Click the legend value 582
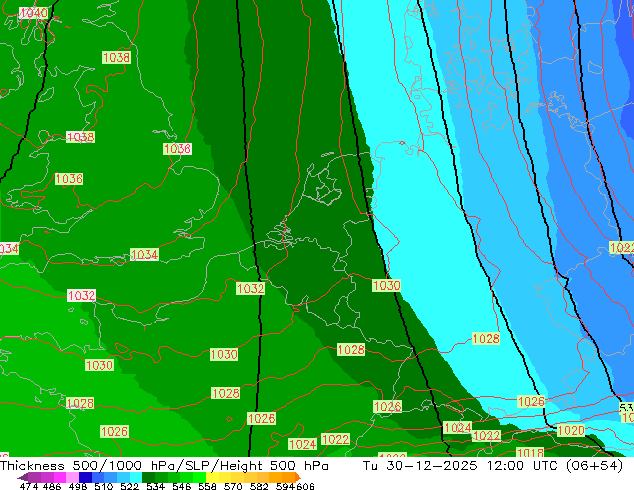Viewport: 634px width, 490px height. pyautogui.click(x=259, y=486)
